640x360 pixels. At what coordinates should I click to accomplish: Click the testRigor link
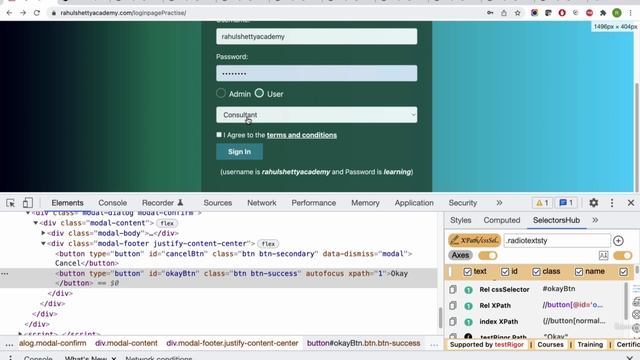[509, 344]
